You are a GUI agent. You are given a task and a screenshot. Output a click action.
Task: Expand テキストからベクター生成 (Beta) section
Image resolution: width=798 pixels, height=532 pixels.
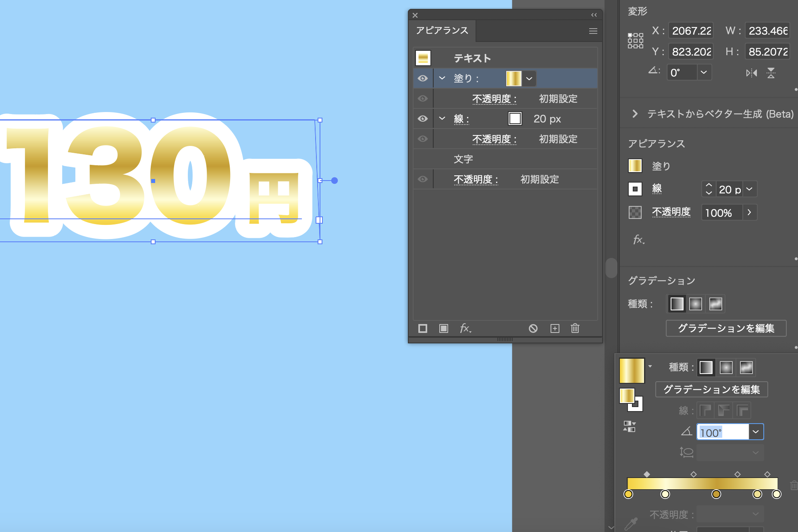pos(635,114)
